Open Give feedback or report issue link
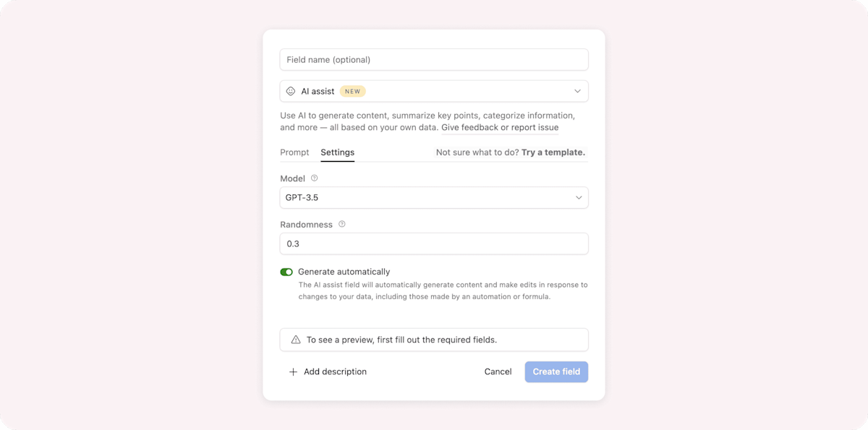The image size is (868, 430). pos(500,127)
